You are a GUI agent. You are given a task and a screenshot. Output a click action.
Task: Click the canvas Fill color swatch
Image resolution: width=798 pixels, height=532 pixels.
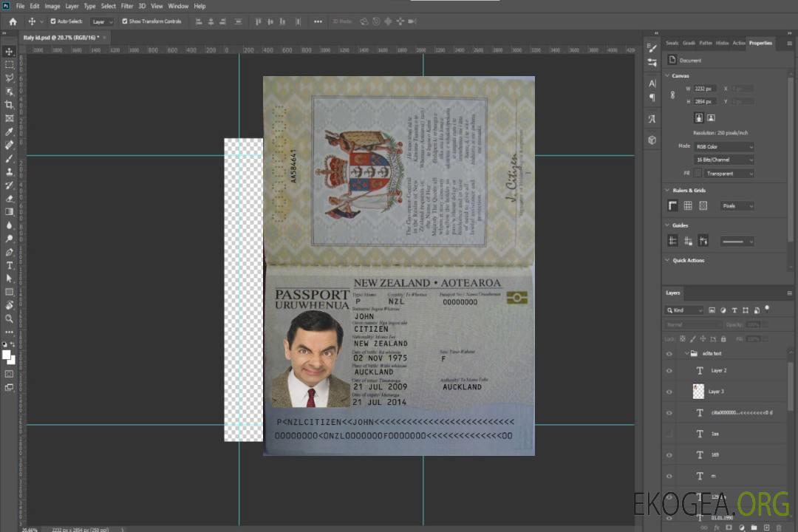click(x=698, y=174)
